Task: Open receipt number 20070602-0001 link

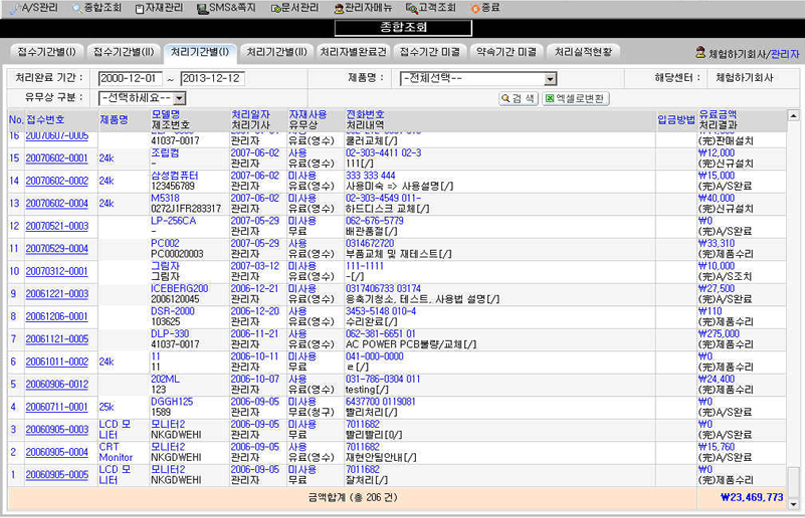Action: 56,158
